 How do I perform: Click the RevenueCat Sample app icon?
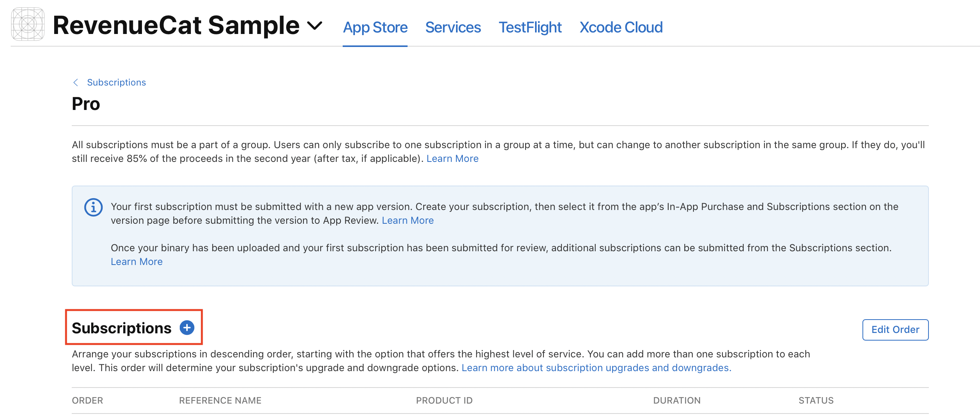tap(28, 24)
